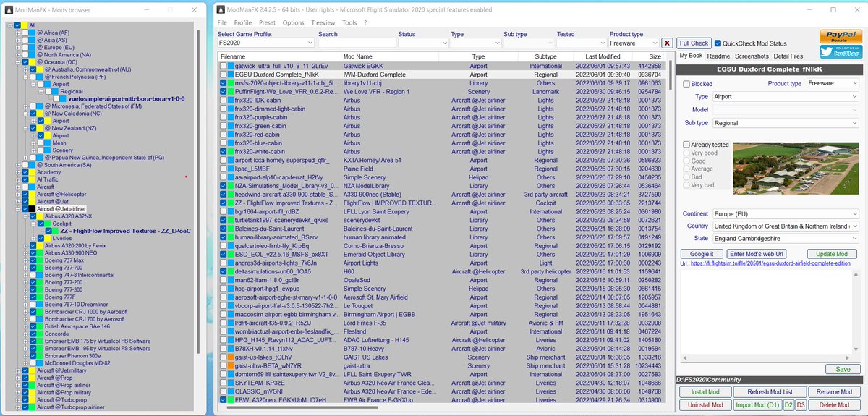Check the kpae_L5MBF row checkbox

click(x=224, y=168)
